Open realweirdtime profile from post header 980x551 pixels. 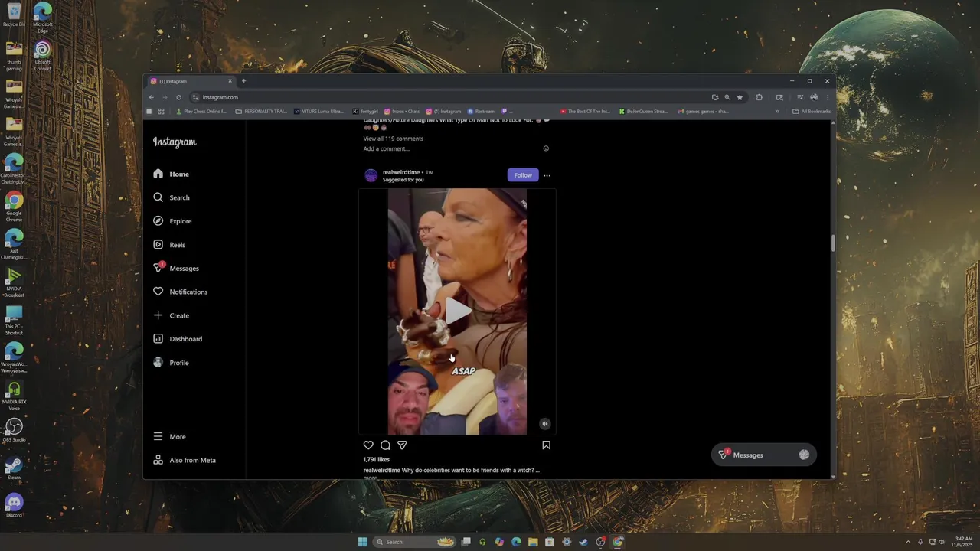[x=401, y=172]
